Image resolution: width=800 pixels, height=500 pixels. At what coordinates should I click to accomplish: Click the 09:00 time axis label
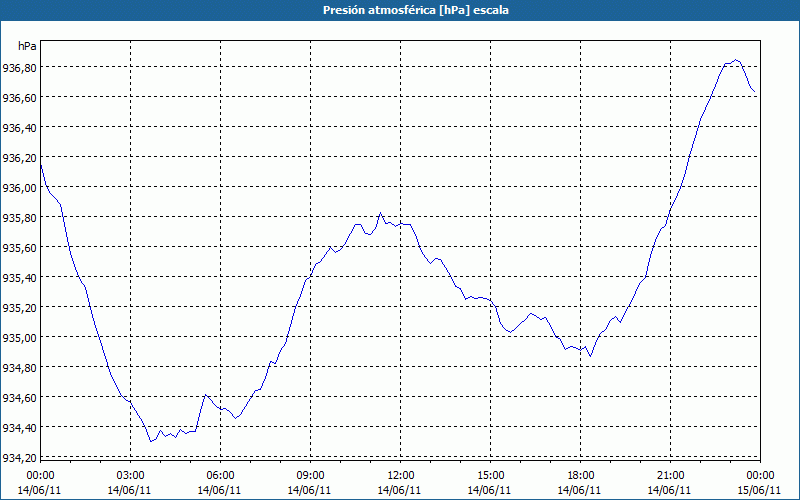click(x=310, y=476)
